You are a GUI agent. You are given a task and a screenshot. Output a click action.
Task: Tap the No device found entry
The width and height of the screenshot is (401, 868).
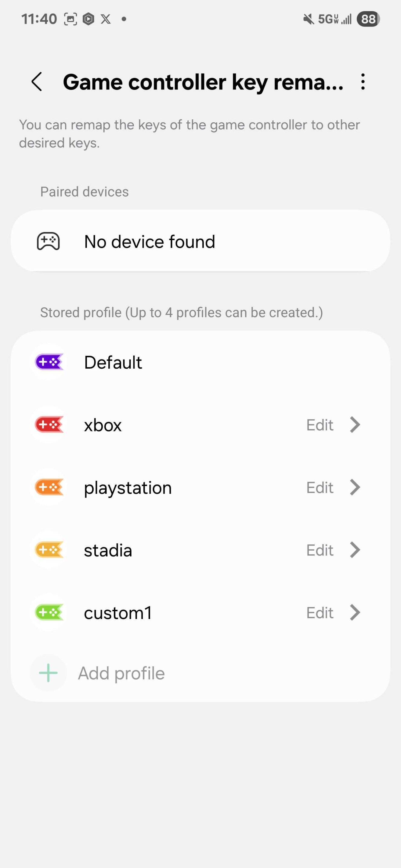(149, 242)
